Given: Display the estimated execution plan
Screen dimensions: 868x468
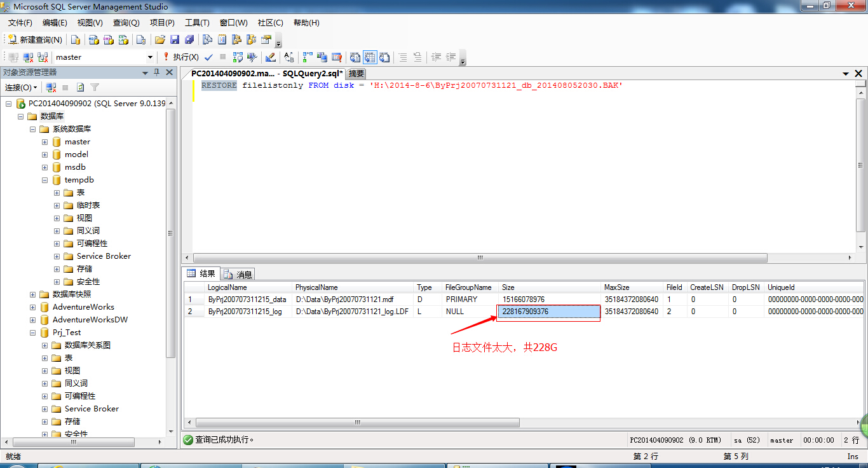Looking at the screenshot, I should [238, 57].
